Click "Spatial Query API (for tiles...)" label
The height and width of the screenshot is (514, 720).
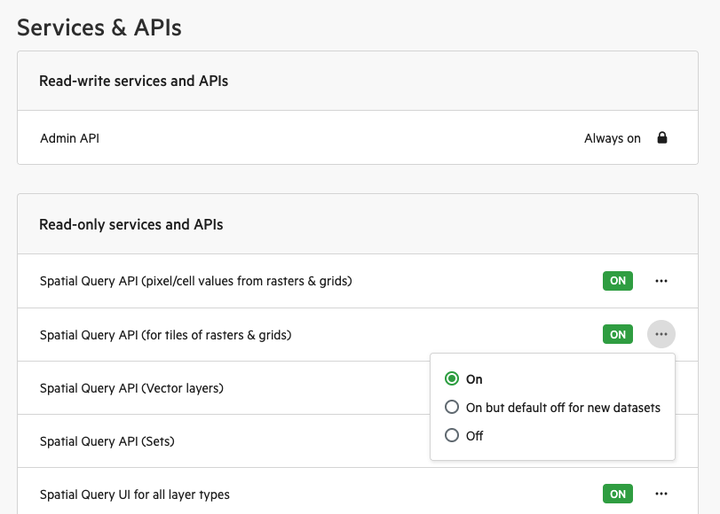166,335
